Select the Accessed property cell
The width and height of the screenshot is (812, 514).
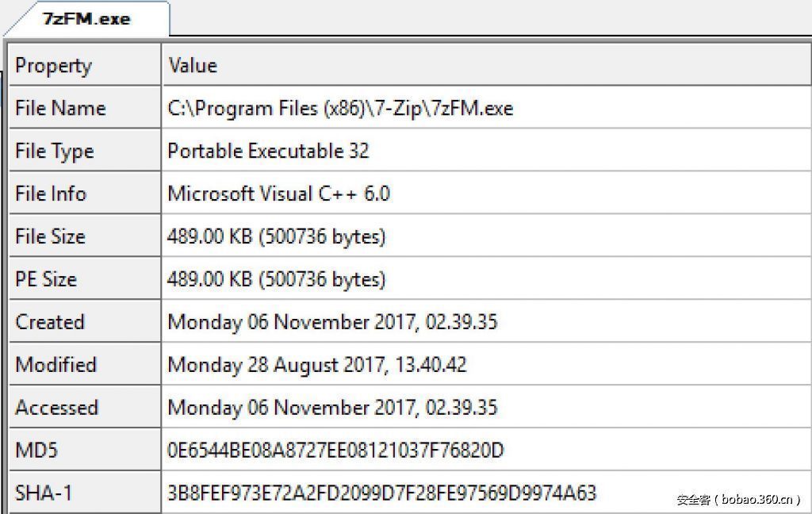point(56,409)
